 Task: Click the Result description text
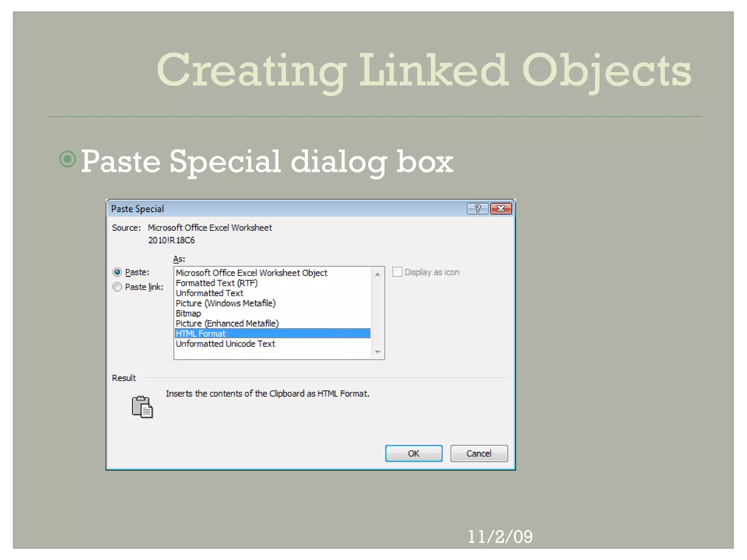click(267, 394)
